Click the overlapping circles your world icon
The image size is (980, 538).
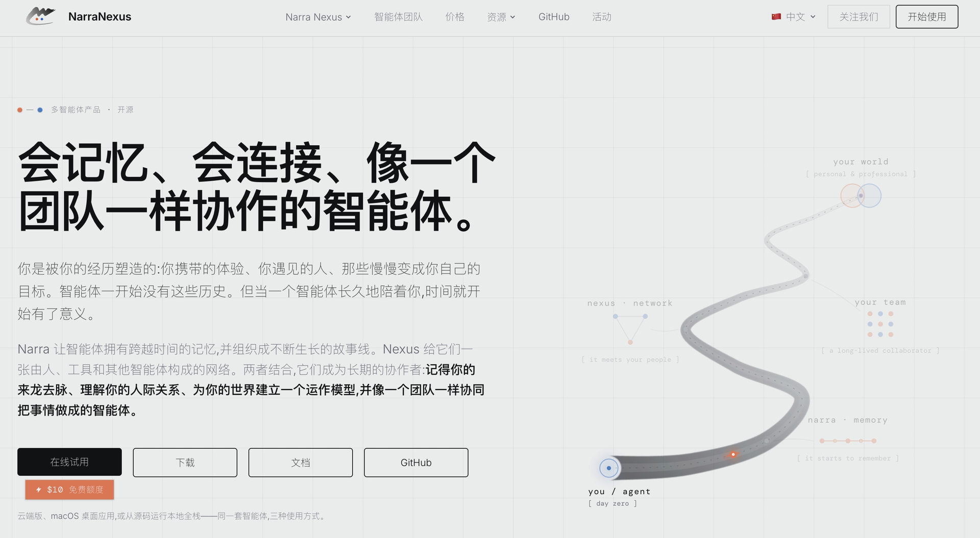click(861, 196)
